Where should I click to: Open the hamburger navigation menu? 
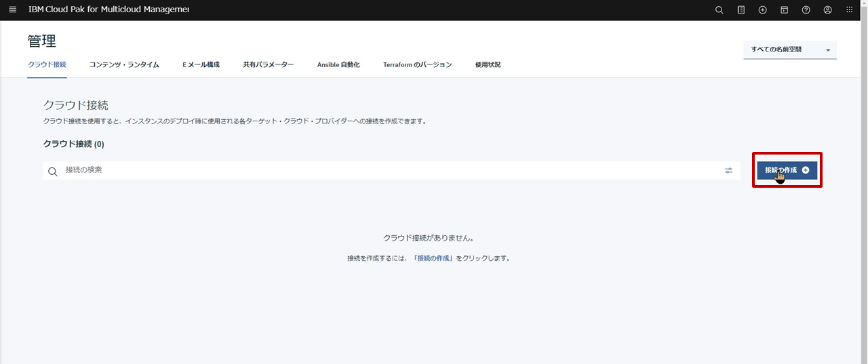(x=12, y=10)
